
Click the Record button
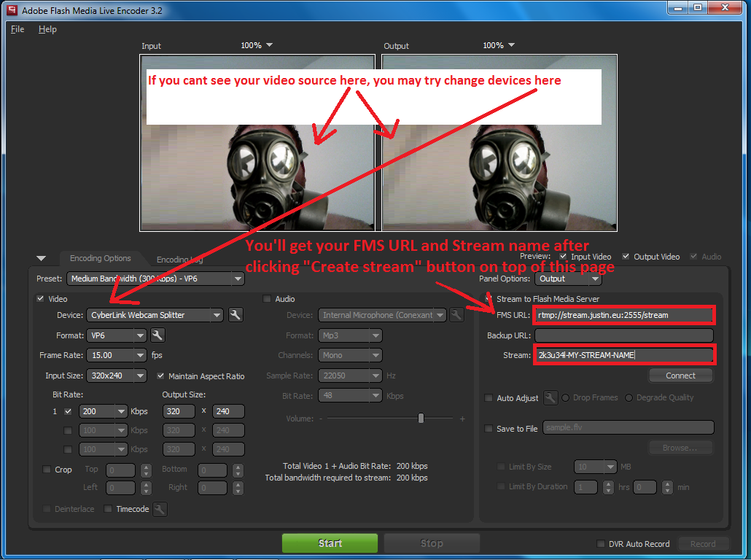[x=703, y=544]
